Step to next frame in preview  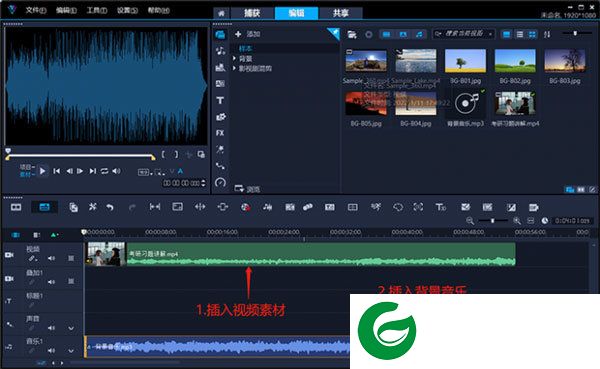coord(80,171)
